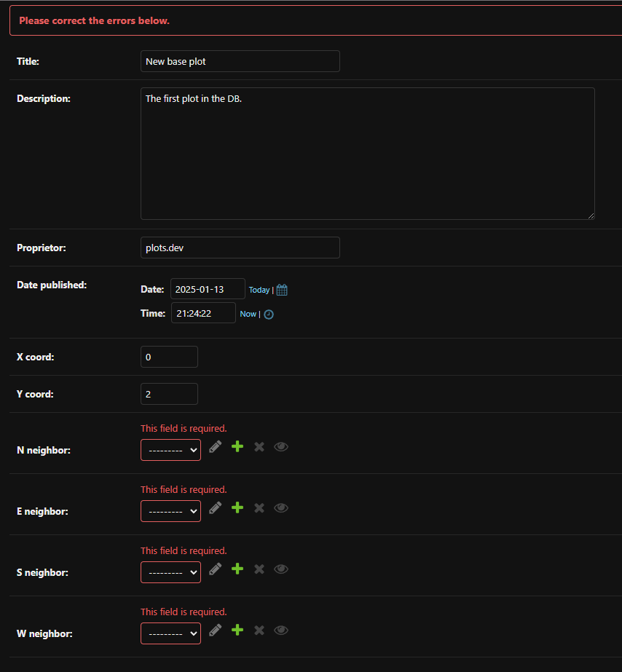Image resolution: width=622 pixels, height=672 pixels.
Task: Open the clock time picker icon
Action: coord(269,314)
